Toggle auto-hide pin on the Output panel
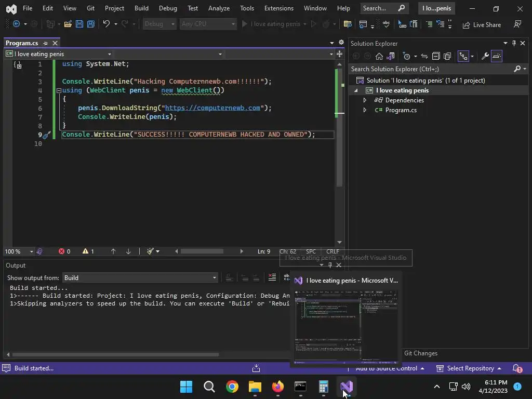This screenshot has width=532, height=399. pos(330,265)
